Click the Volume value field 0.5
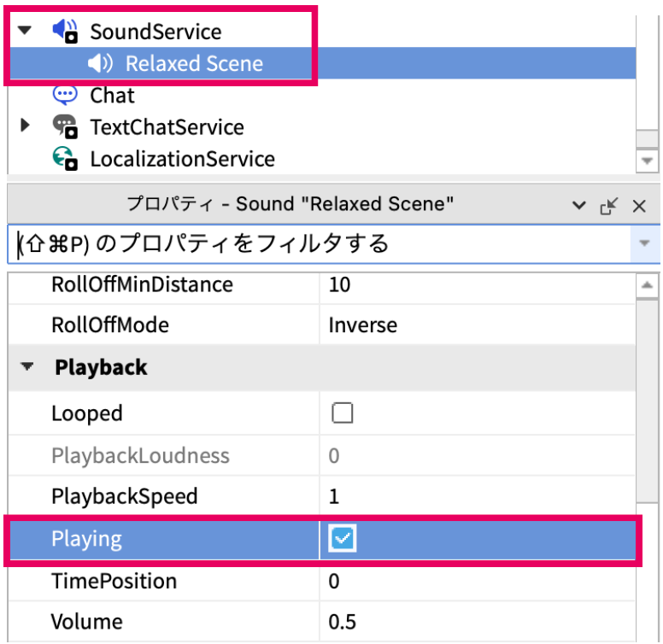Screen dimensions: 663x644 pos(343,622)
